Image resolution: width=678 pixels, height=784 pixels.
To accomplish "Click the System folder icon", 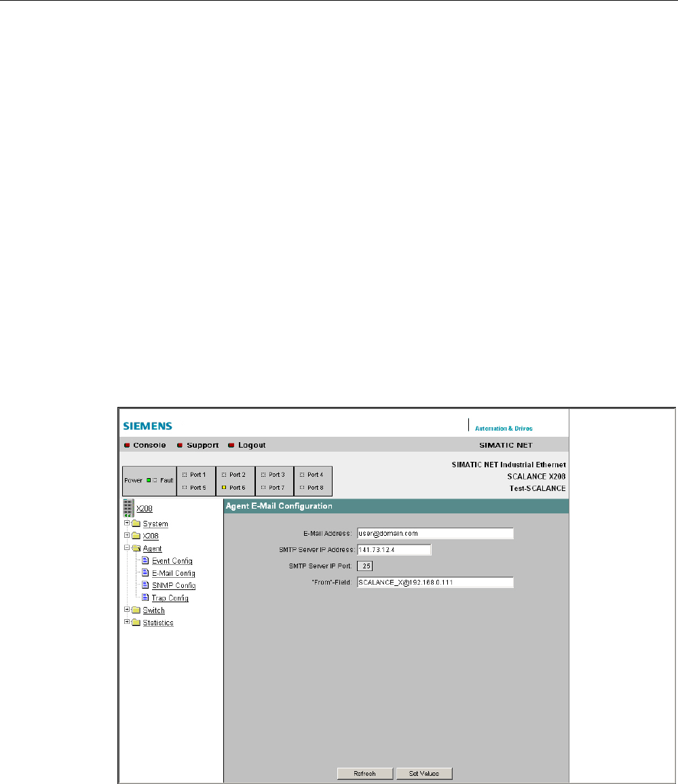I will pyautogui.click(x=136, y=524).
